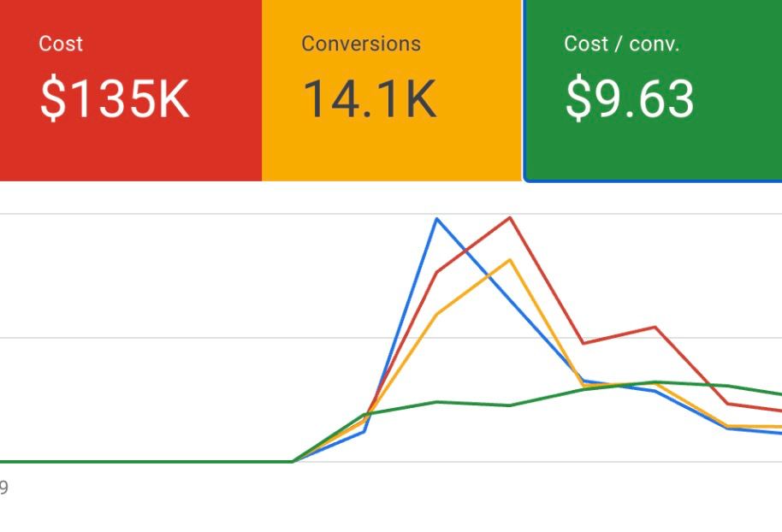The width and height of the screenshot is (782, 532).
Task: Click the green line at the chart's right edge
Action: pyautogui.click(x=777, y=394)
